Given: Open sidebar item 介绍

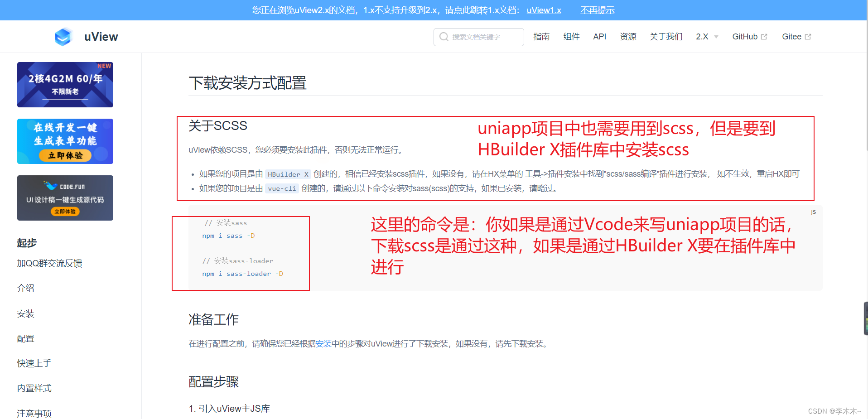Looking at the screenshot, I should click(25, 288).
